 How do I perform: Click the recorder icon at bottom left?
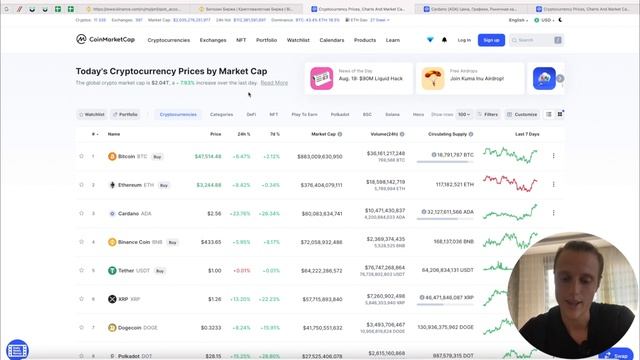pyautogui.click(x=17, y=350)
